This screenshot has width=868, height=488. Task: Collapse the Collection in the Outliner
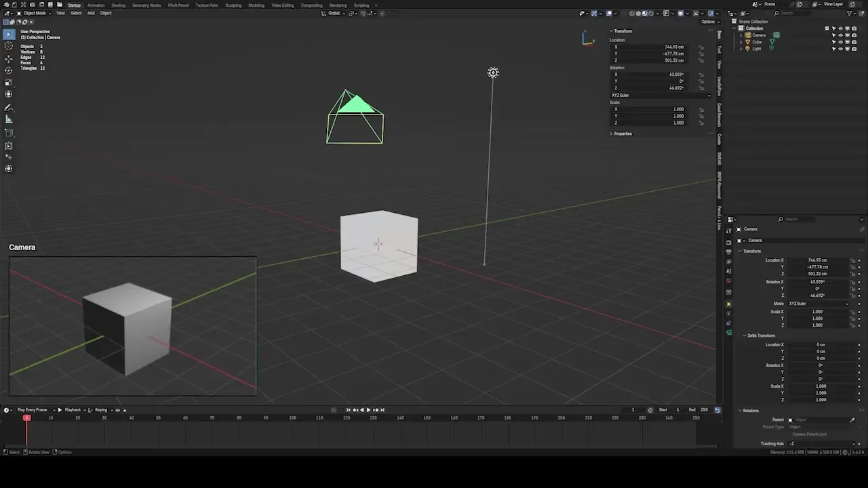pyautogui.click(x=734, y=28)
